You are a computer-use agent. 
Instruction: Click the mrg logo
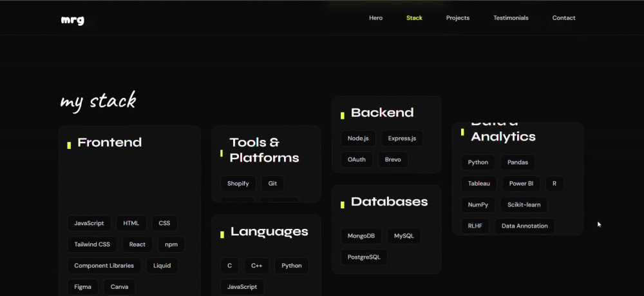pos(73,20)
